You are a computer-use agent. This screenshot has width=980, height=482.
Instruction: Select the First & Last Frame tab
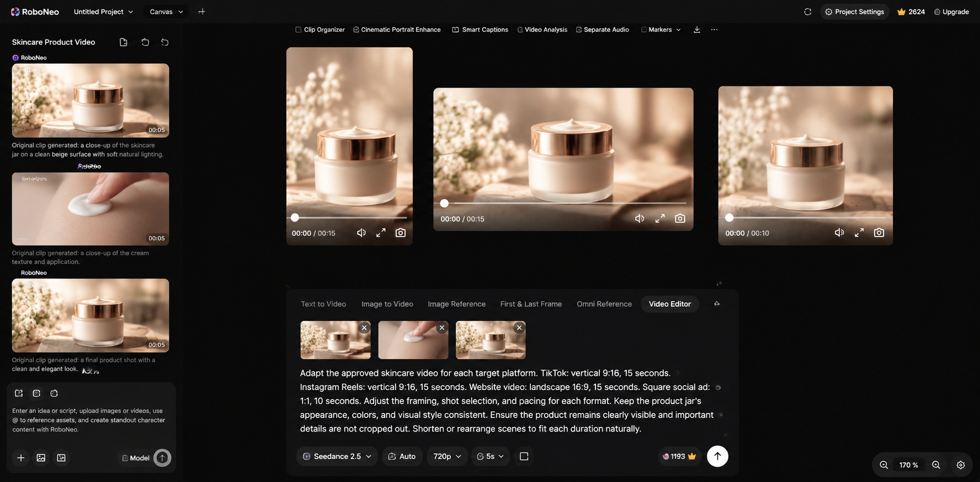[531, 304]
